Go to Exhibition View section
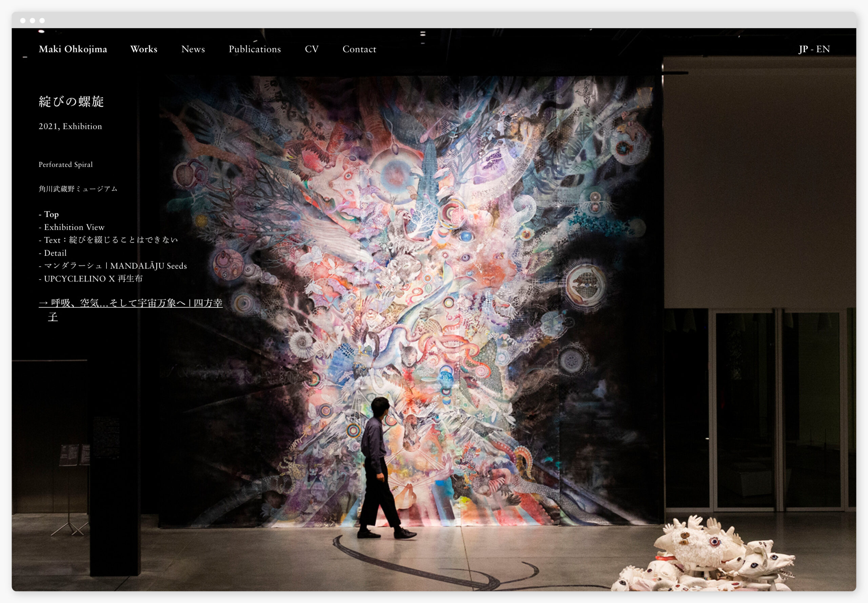Screen dimensions: 868x603 tap(72, 227)
